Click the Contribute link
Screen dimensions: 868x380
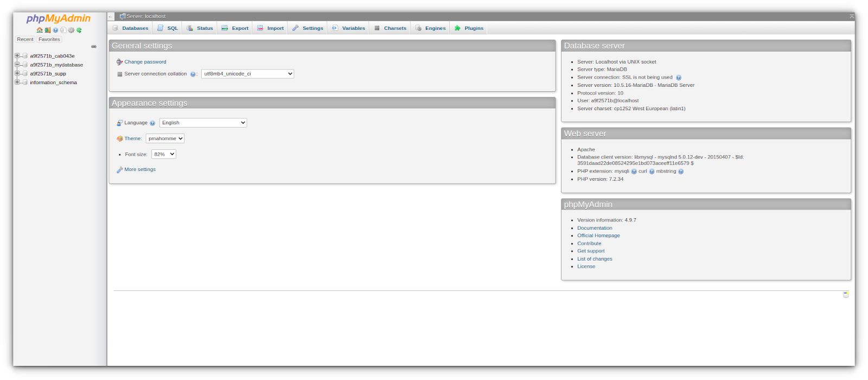[x=589, y=244]
